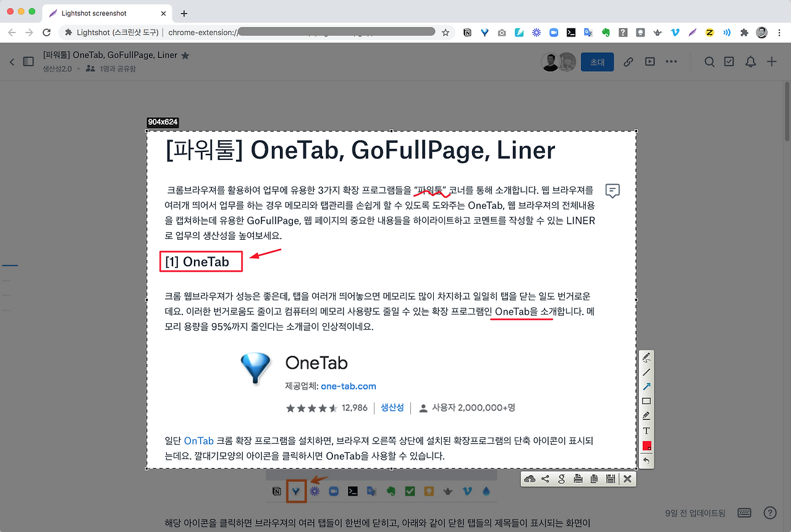Open the Evernote elephant extension
This screenshot has width=791, height=532.
click(606, 32)
